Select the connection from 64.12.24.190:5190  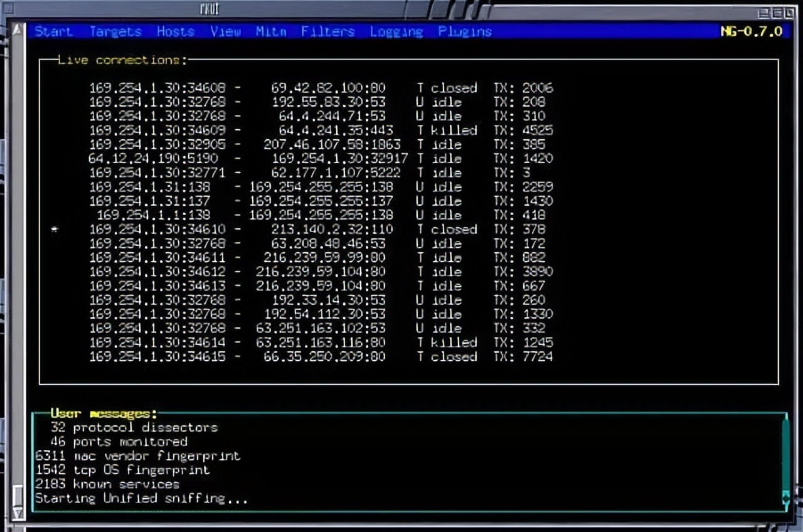coord(321,159)
